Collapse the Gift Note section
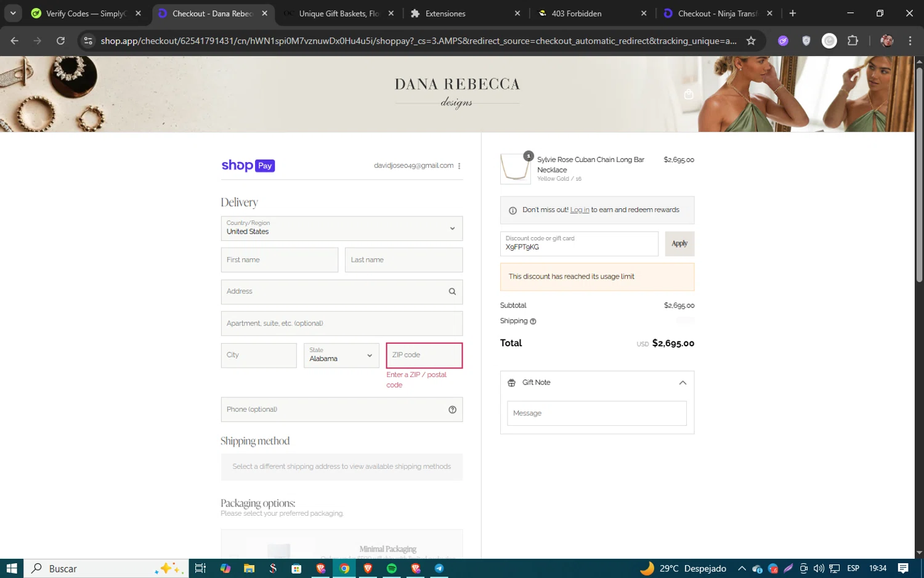Viewport: 924px width, 578px height. [683, 383]
